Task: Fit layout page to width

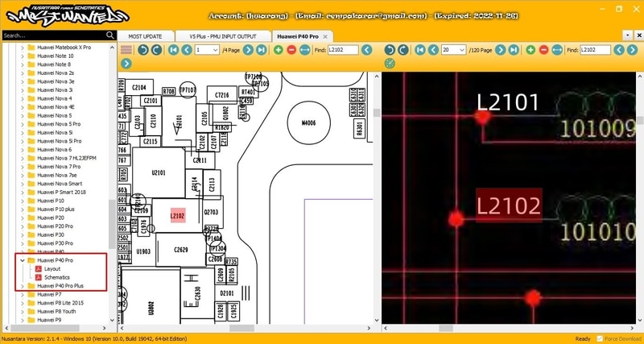Action: click(305, 50)
